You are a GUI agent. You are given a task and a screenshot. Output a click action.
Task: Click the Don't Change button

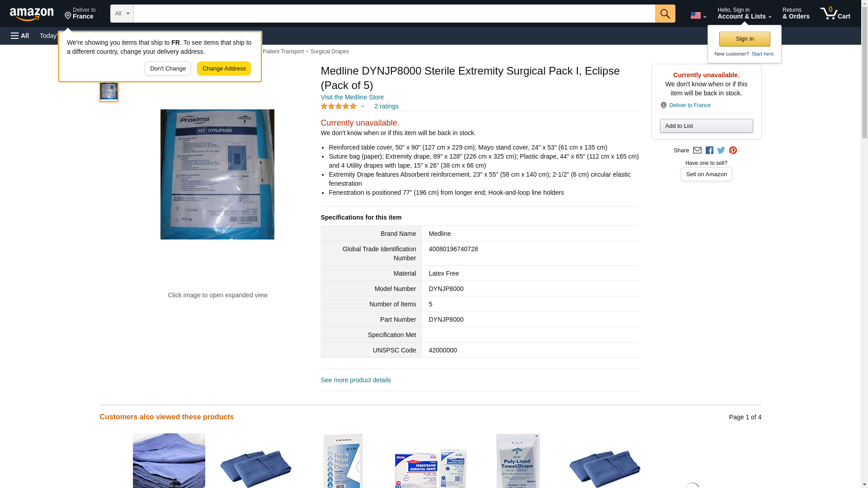point(168,69)
